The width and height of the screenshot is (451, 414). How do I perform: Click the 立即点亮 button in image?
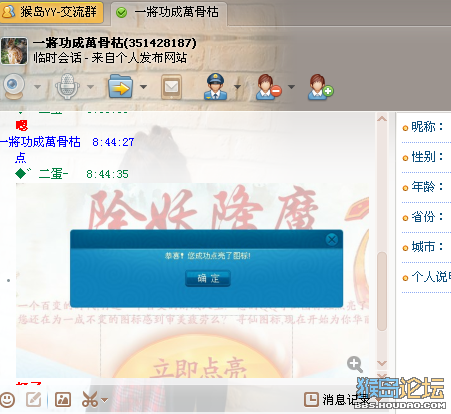(199, 367)
